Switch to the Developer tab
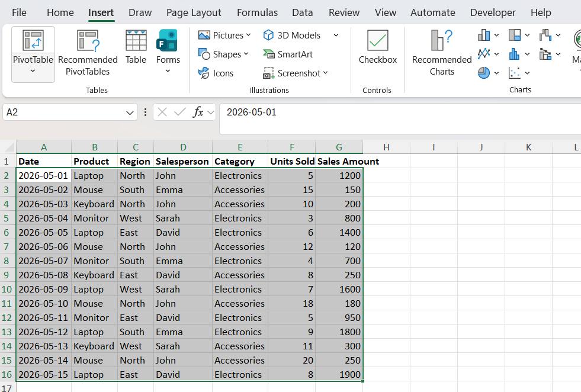This screenshot has width=581, height=392. pos(492,12)
